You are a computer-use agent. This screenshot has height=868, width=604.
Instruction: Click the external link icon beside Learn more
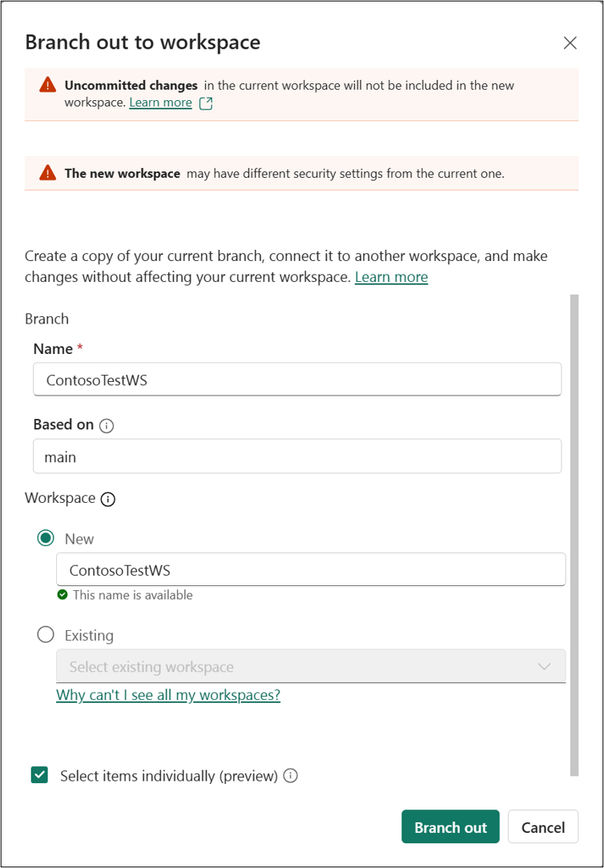206,103
